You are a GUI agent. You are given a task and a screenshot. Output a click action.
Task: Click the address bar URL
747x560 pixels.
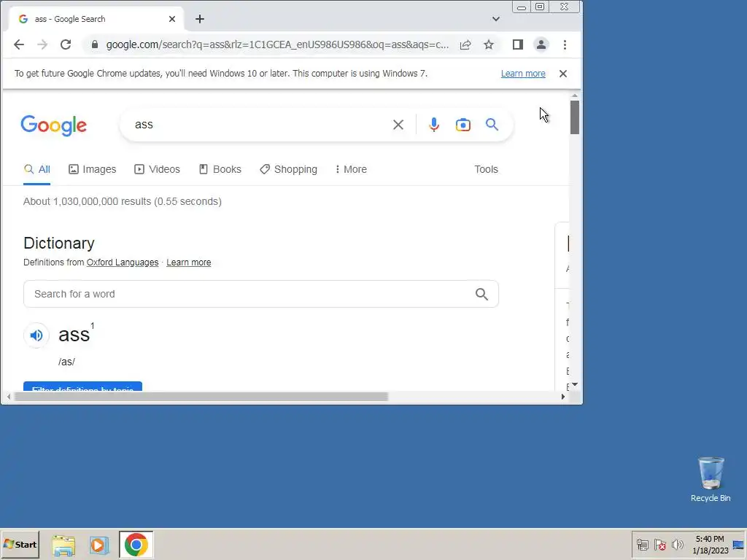[277, 44]
